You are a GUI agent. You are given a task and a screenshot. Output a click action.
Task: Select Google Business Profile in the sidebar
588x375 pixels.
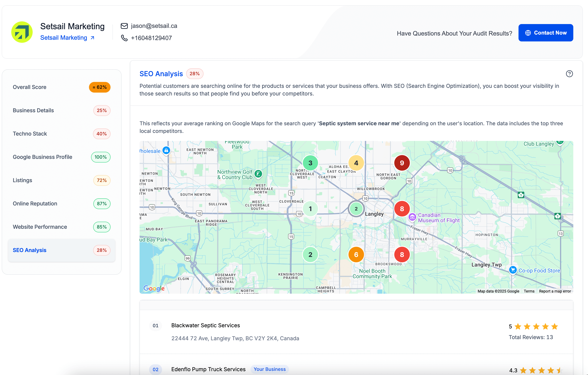pos(61,157)
